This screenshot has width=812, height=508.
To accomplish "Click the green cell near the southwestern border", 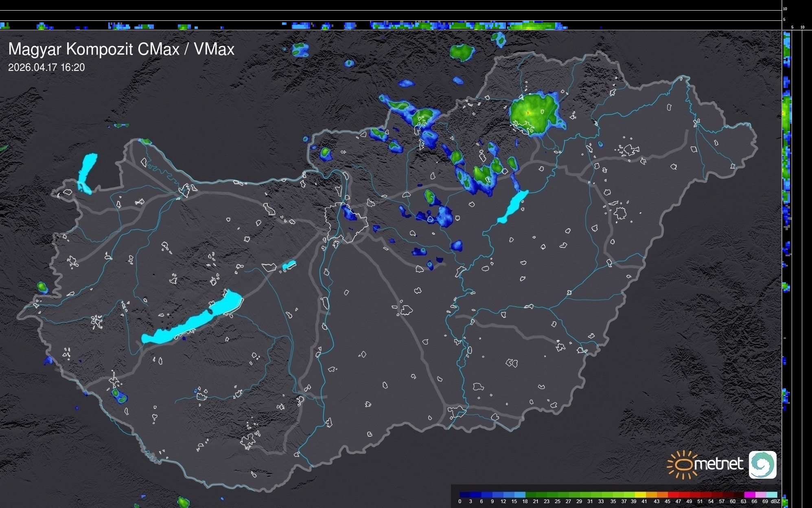I will click(116, 393).
